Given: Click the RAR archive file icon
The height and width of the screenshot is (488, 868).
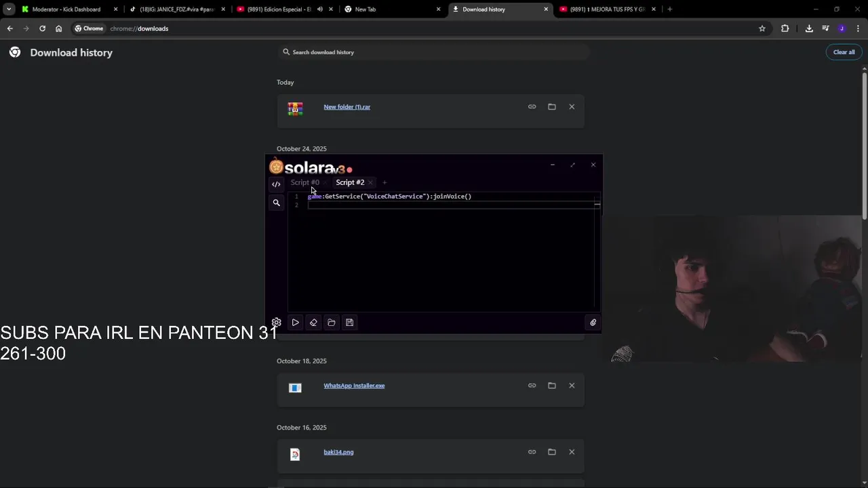Looking at the screenshot, I should pyautogui.click(x=295, y=108).
